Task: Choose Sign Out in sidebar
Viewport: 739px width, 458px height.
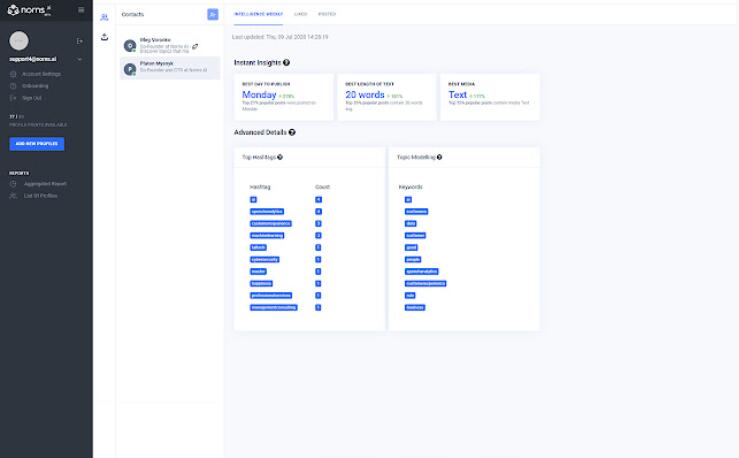Action: 32,98
